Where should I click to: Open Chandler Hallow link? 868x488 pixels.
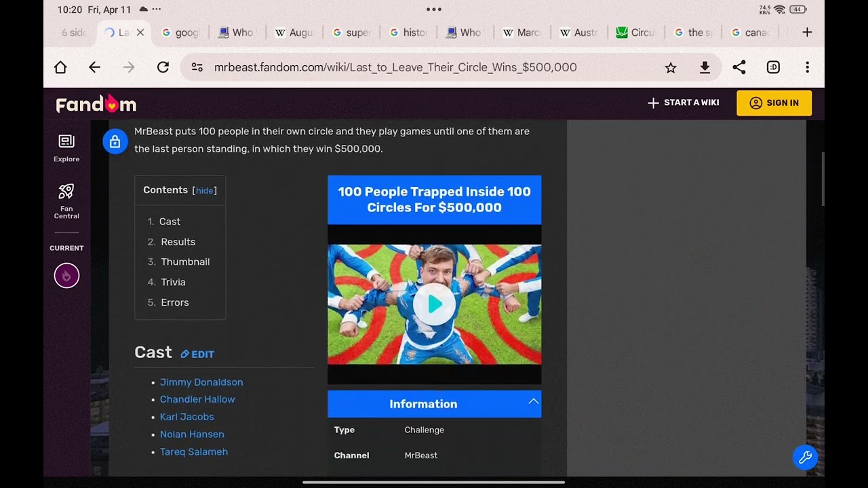pos(197,399)
